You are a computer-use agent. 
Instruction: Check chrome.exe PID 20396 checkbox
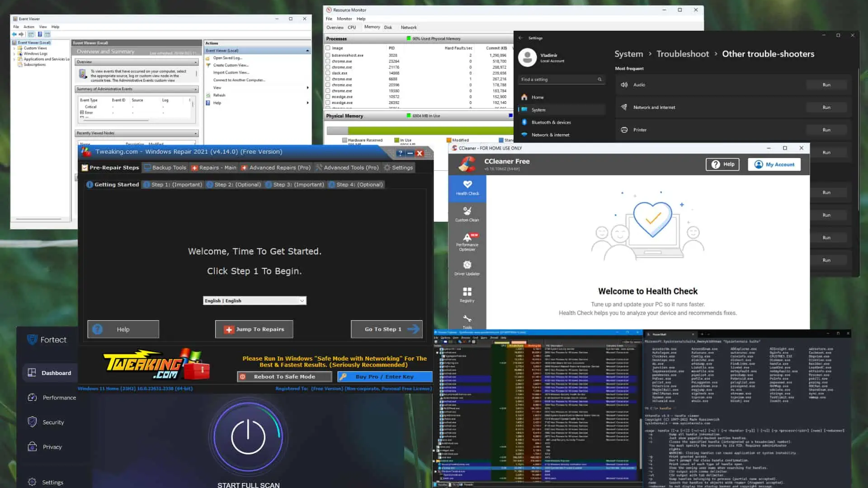pos(328,85)
